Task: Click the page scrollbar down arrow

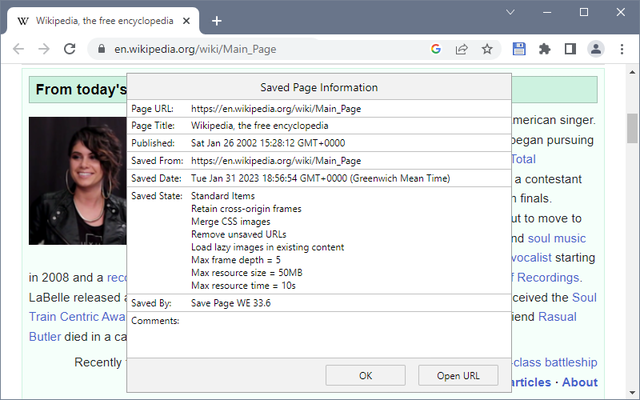Action: tap(632, 393)
